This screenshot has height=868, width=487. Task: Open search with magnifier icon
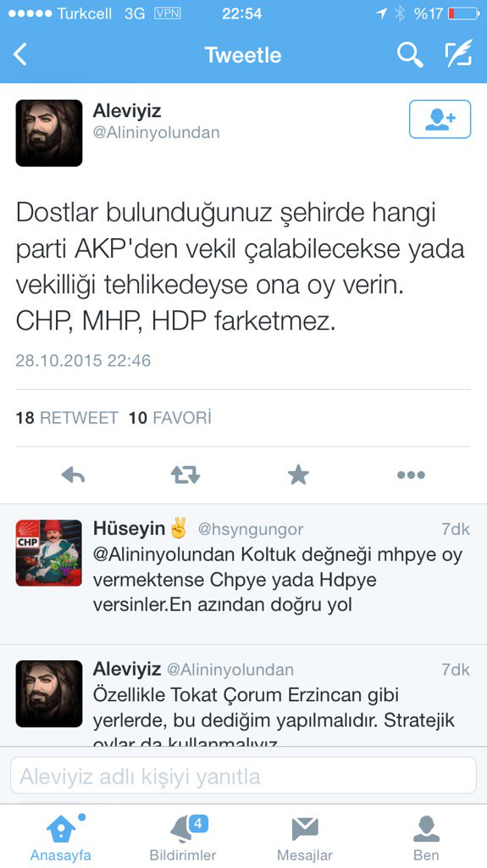[x=410, y=55]
